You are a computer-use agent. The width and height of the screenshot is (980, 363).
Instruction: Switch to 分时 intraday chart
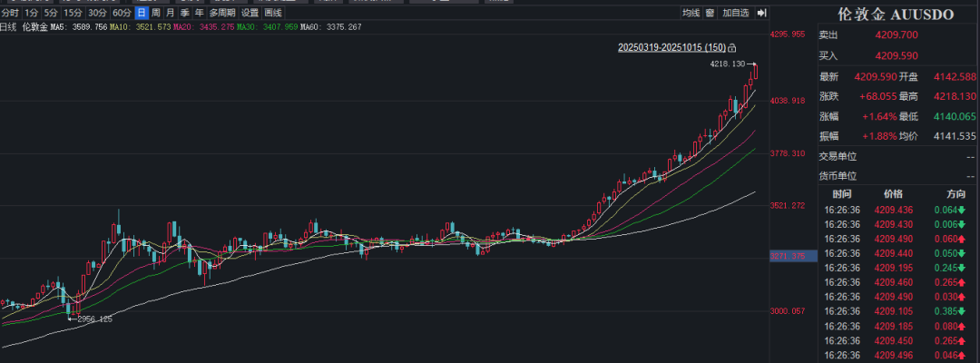10,13
